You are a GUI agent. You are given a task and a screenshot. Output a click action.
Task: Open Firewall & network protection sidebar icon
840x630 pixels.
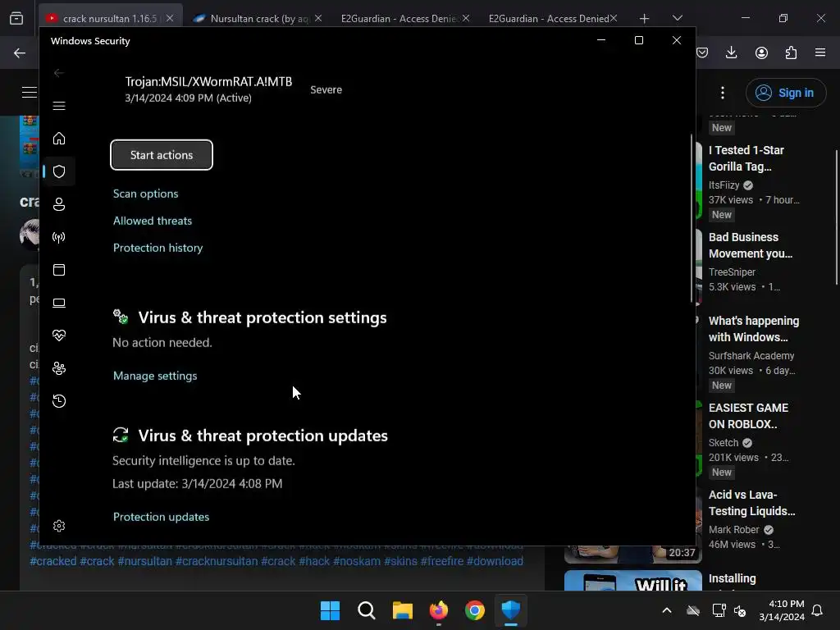pyautogui.click(x=59, y=237)
